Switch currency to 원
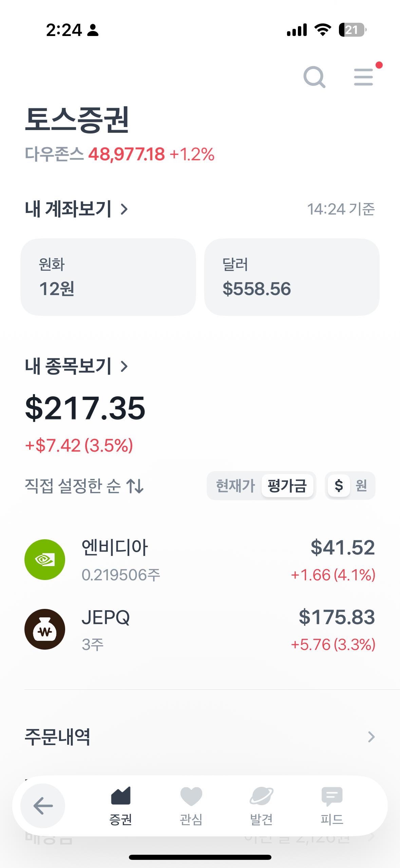 (361, 486)
